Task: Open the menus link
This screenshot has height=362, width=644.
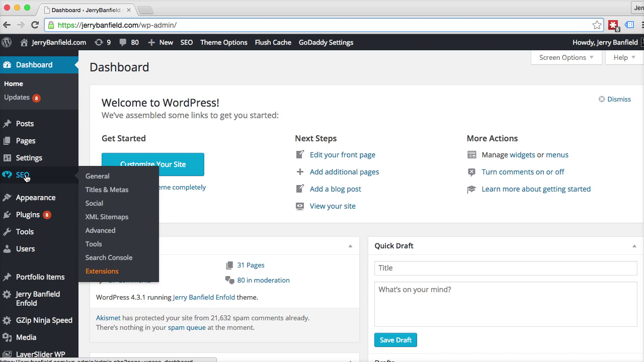Action: pyautogui.click(x=557, y=155)
